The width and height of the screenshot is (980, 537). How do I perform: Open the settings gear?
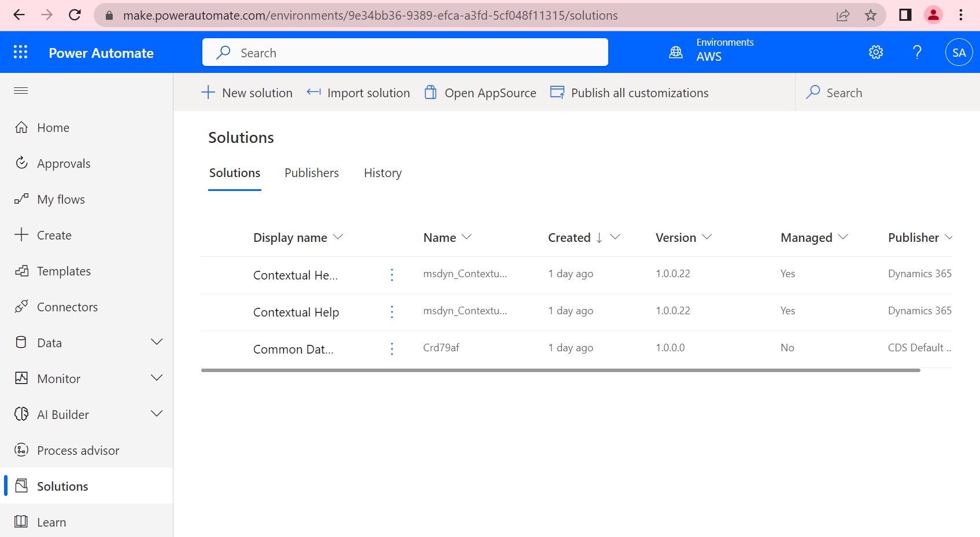click(x=875, y=52)
